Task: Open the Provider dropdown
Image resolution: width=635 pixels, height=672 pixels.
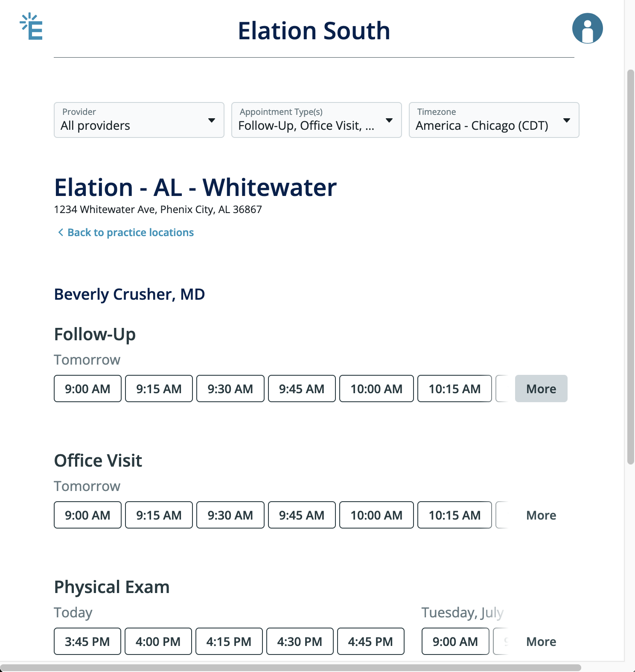Action: coord(139,120)
